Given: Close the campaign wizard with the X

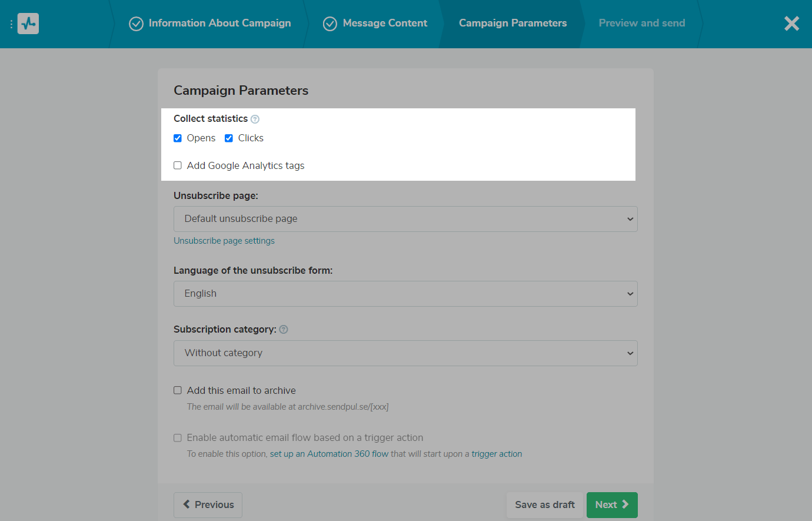Looking at the screenshot, I should point(791,24).
